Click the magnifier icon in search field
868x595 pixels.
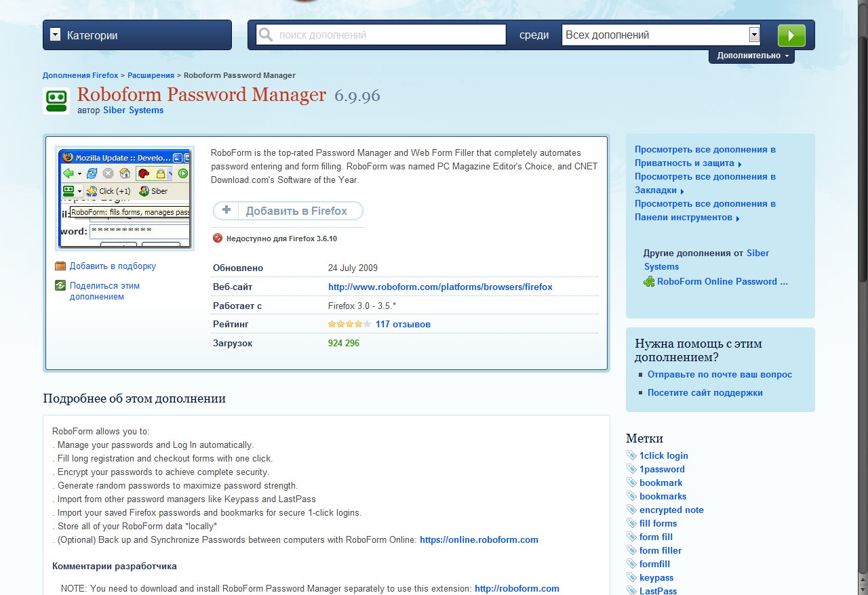point(266,35)
